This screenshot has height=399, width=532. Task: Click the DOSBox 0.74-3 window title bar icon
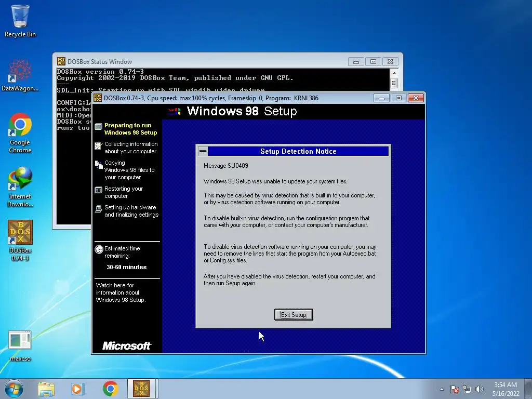[98, 98]
